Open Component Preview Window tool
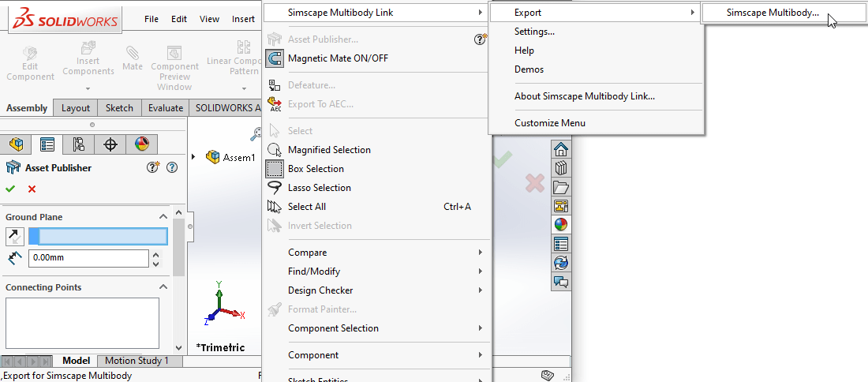 174,69
